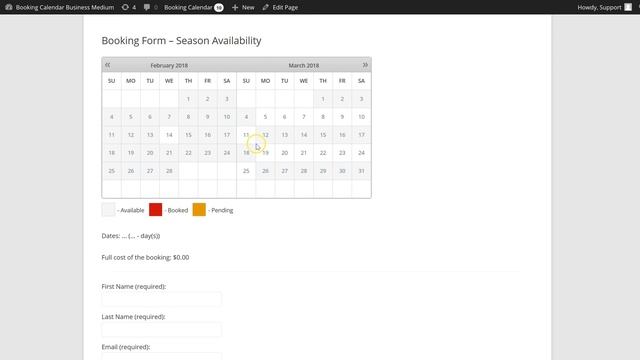Click the pencil icon beside Edit Page
This screenshot has width=640, height=360.
click(x=266, y=7)
